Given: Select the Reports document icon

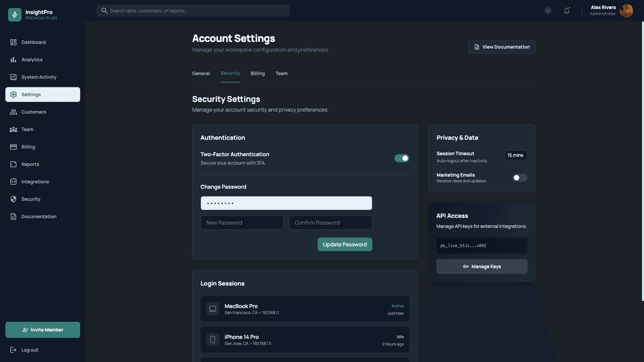Looking at the screenshot, I should pyautogui.click(x=12, y=164).
